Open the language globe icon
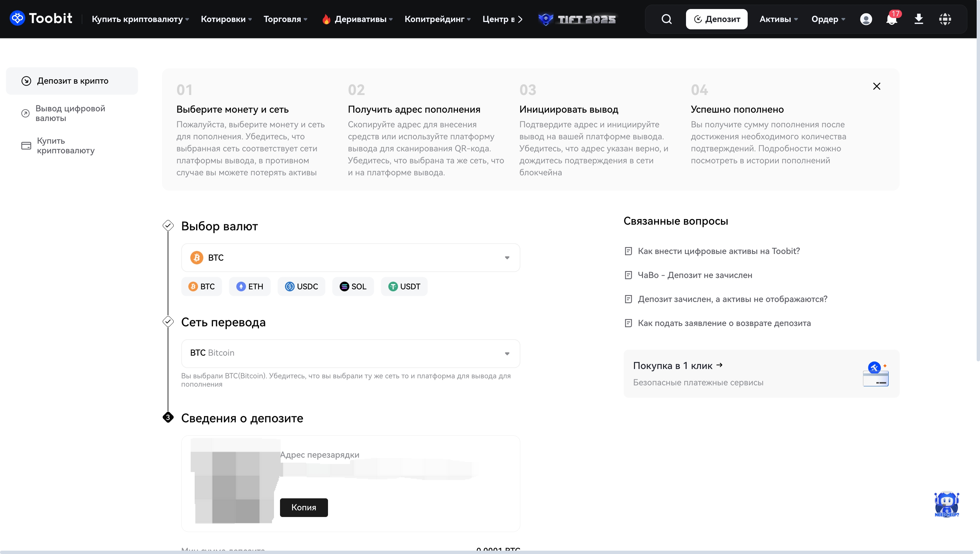This screenshot has width=980, height=554. [945, 19]
